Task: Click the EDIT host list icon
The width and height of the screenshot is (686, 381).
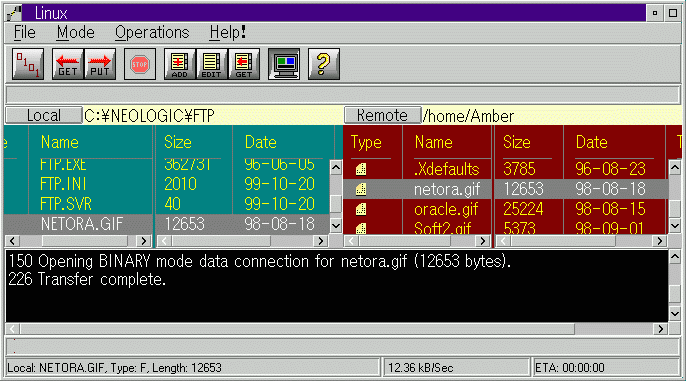Action: [x=212, y=64]
